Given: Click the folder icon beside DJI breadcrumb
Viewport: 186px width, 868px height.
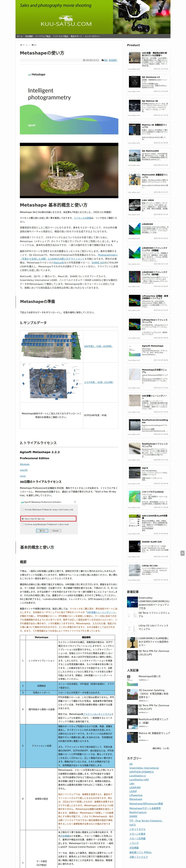Looking at the screenshot, I should click(33, 45).
